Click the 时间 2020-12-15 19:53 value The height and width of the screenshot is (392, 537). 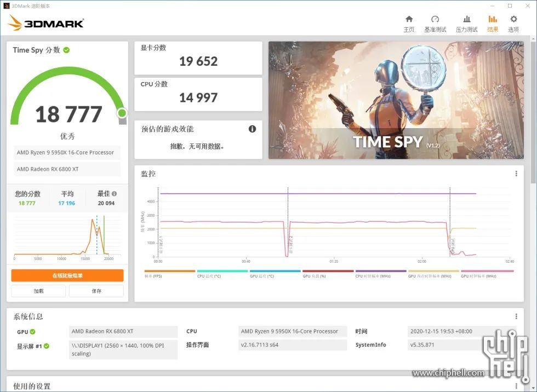click(461, 331)
